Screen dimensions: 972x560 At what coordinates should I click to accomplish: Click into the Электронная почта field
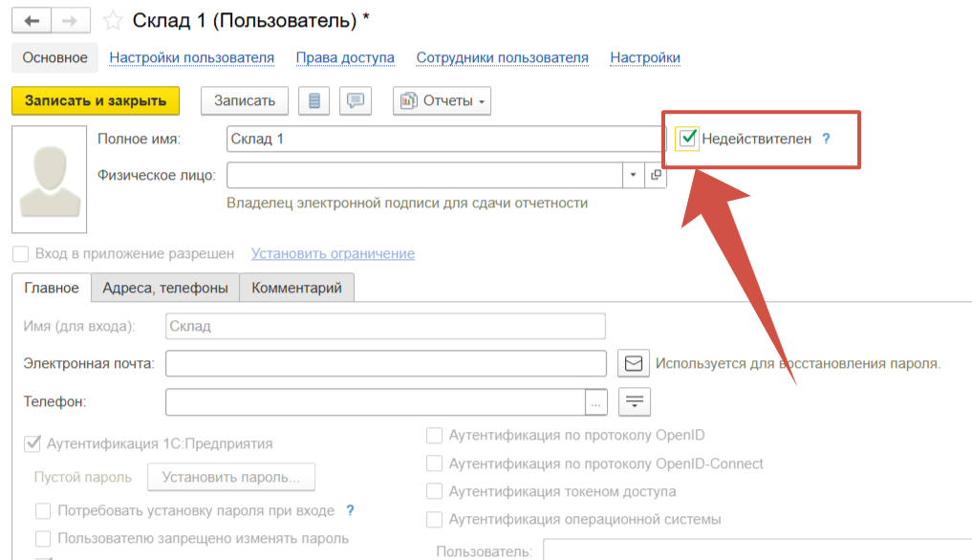386,363
